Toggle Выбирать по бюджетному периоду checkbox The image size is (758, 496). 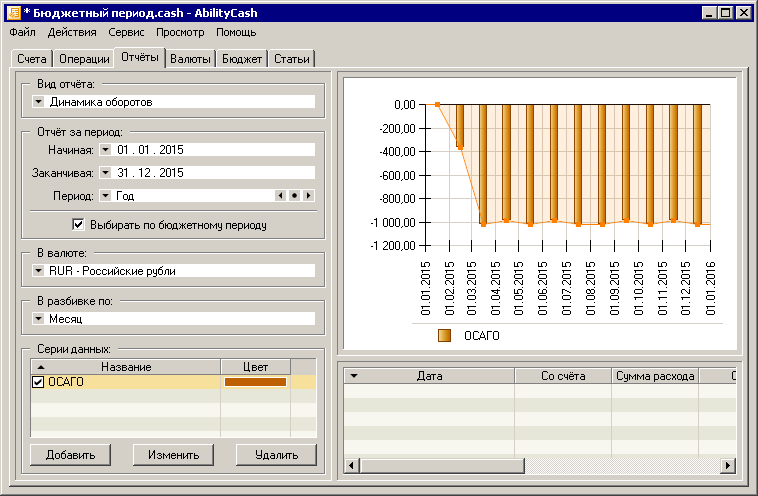(x=79, y=225)
